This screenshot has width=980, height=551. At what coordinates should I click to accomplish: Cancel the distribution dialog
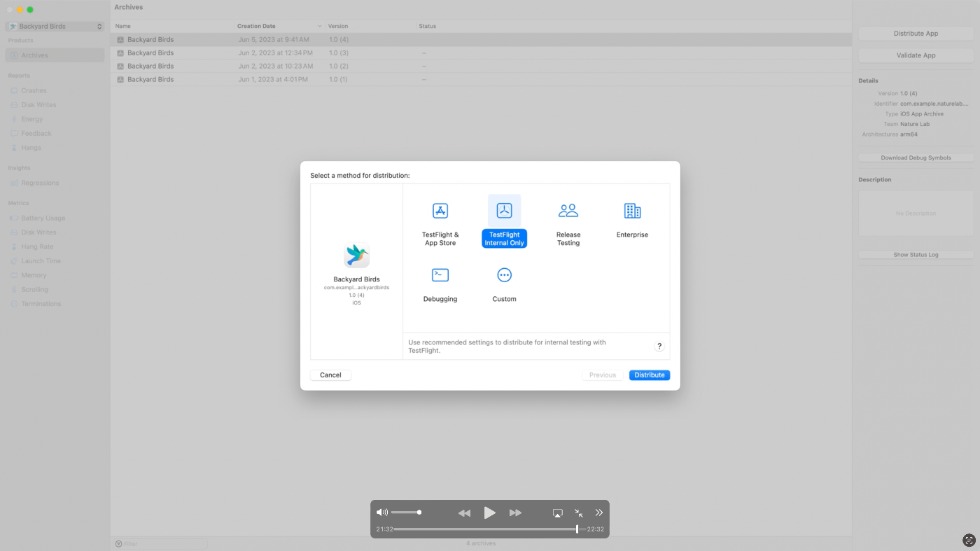point(330,375)
